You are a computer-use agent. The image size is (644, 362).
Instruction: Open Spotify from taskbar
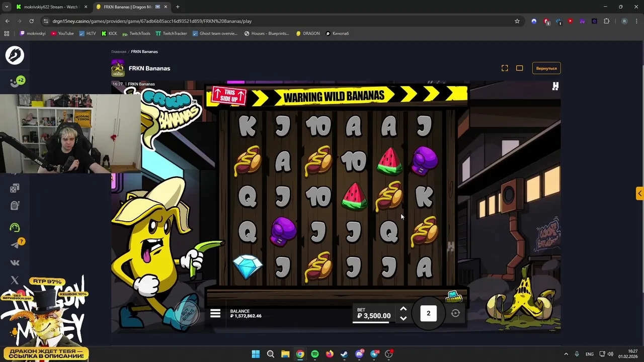pyautogui.click(x=315, y=354)
